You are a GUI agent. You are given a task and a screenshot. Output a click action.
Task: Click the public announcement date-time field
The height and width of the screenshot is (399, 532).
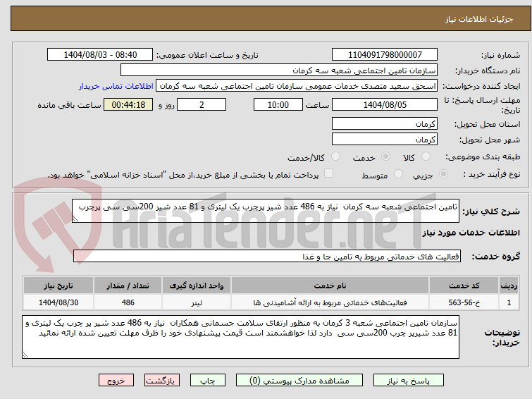click(100, 55)
